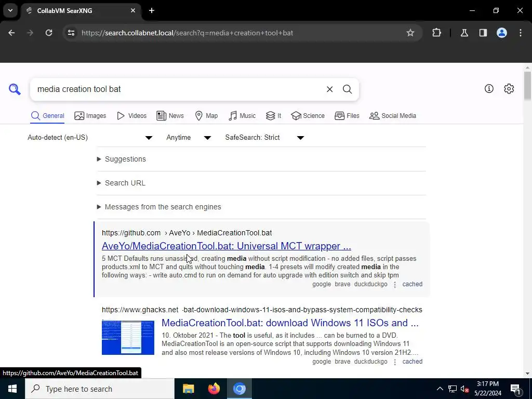Open the ghacks MediaCreationTool.bat result title
The image size is (532, 399).
point(290,323)
